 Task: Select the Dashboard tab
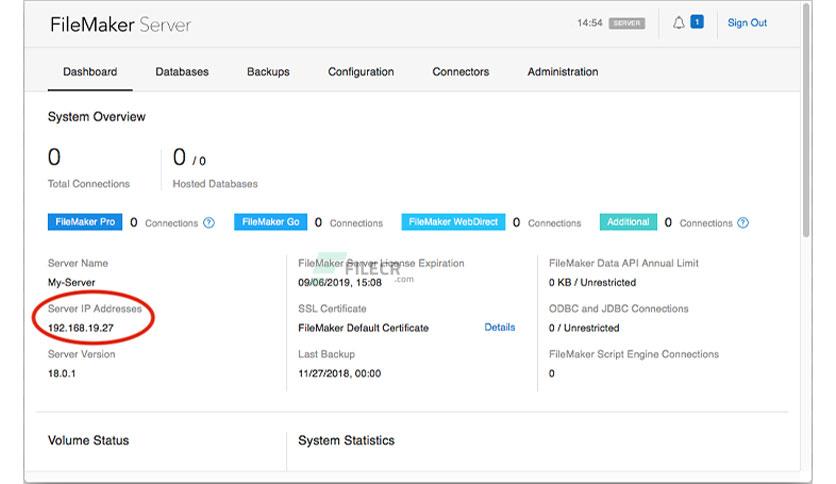click(x=90, y=71)
